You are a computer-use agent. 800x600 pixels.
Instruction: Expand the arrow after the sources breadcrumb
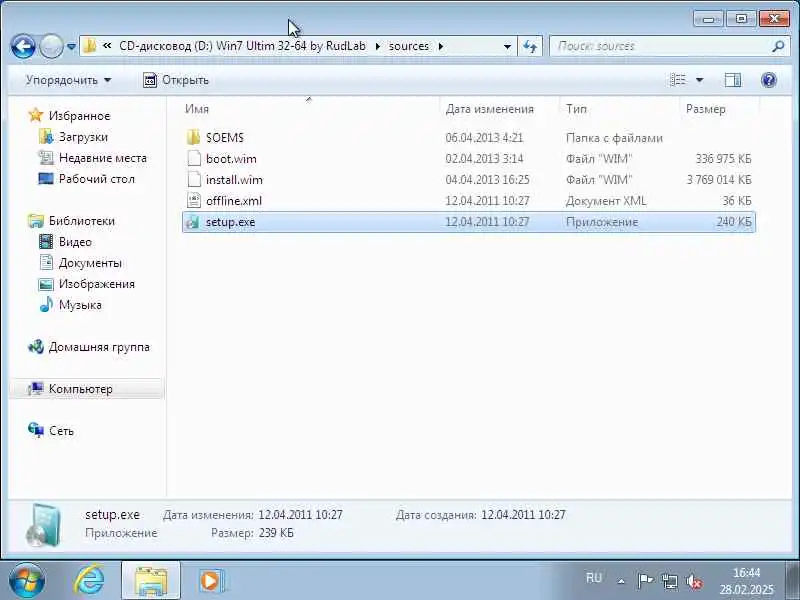(x=441, y=46)
